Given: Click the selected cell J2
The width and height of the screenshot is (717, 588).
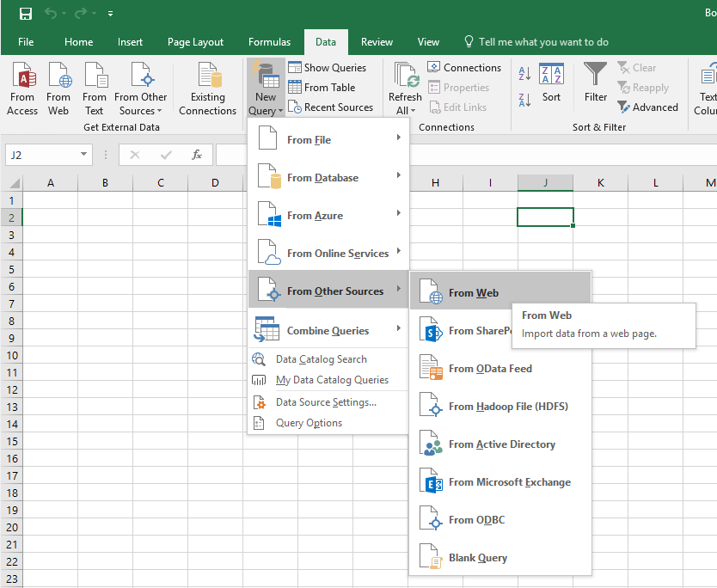Looking at the screenshot, I should (545, 217).
